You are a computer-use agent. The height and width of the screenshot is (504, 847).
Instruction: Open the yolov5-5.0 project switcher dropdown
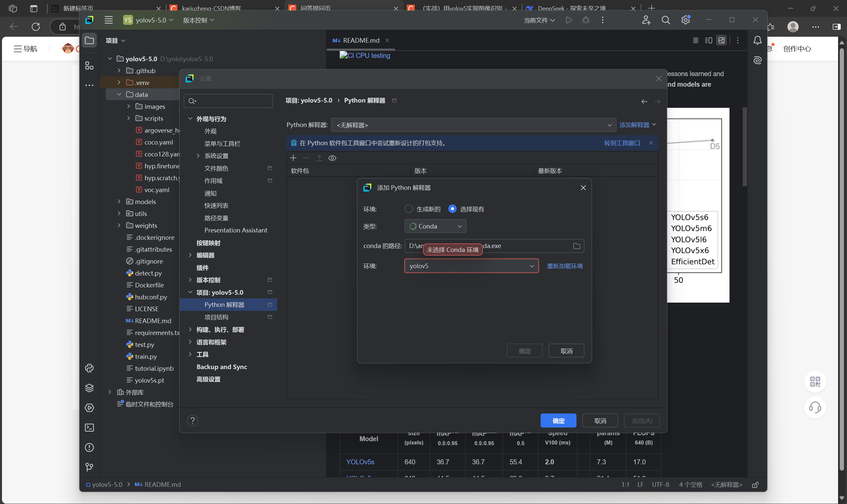click(x=149, y=20)
